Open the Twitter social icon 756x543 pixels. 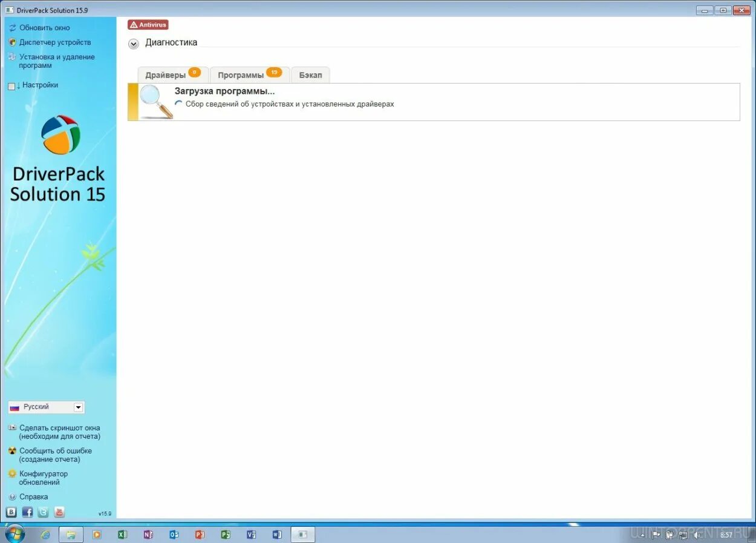coord(43,512)
